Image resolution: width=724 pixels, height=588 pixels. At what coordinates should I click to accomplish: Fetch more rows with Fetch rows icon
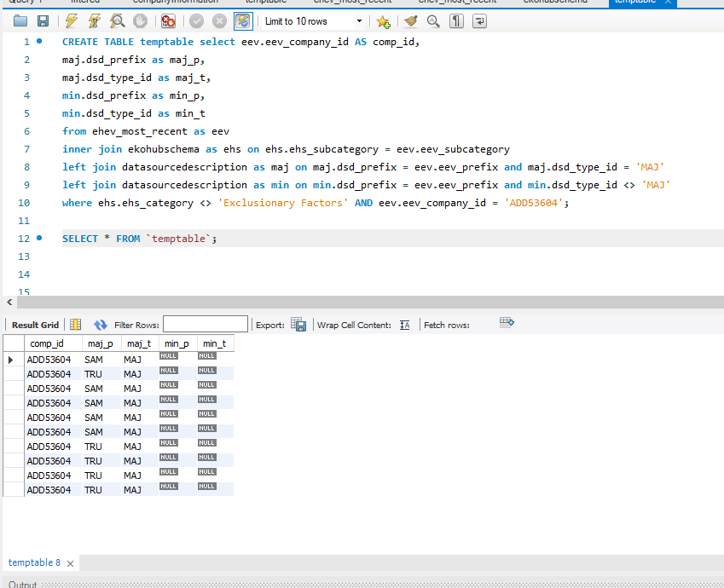(x=507, y=322)
